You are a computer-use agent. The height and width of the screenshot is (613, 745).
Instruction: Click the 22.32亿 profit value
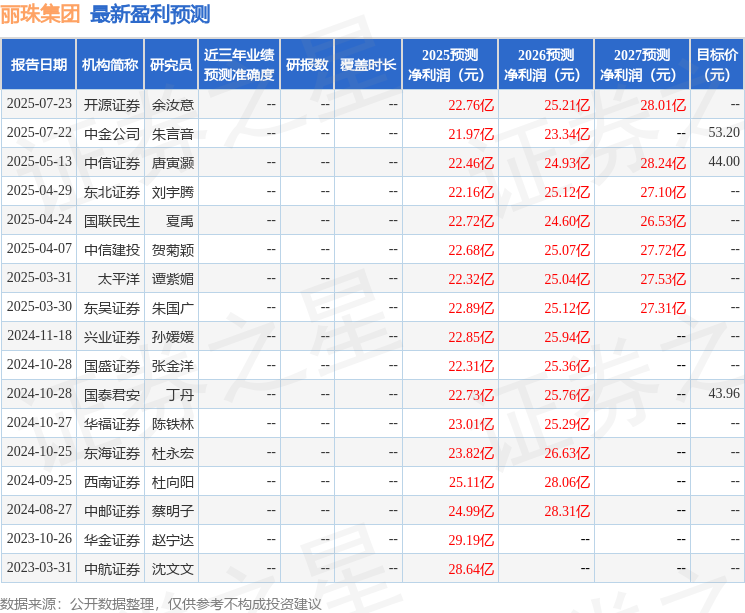[x=471, y=279]
